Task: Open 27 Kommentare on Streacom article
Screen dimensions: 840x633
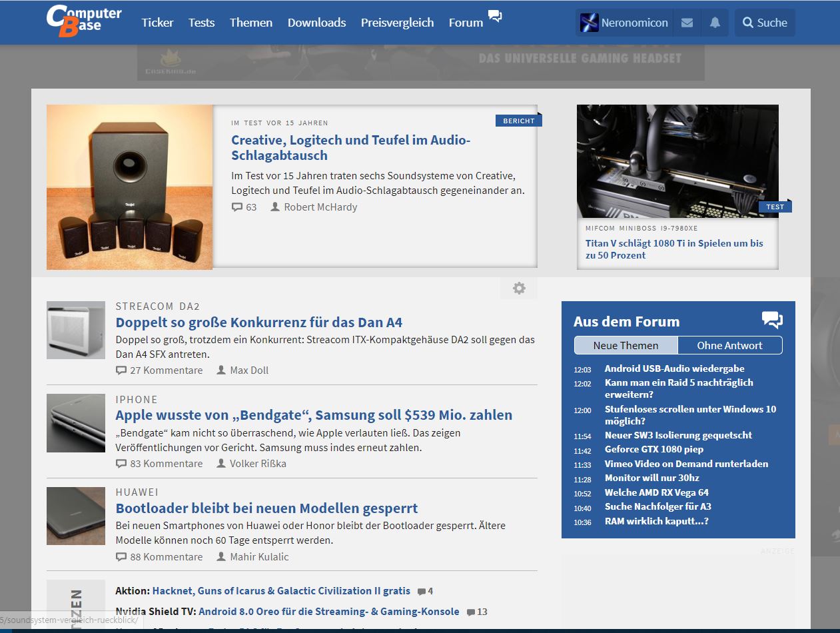Action: (159, 370)
